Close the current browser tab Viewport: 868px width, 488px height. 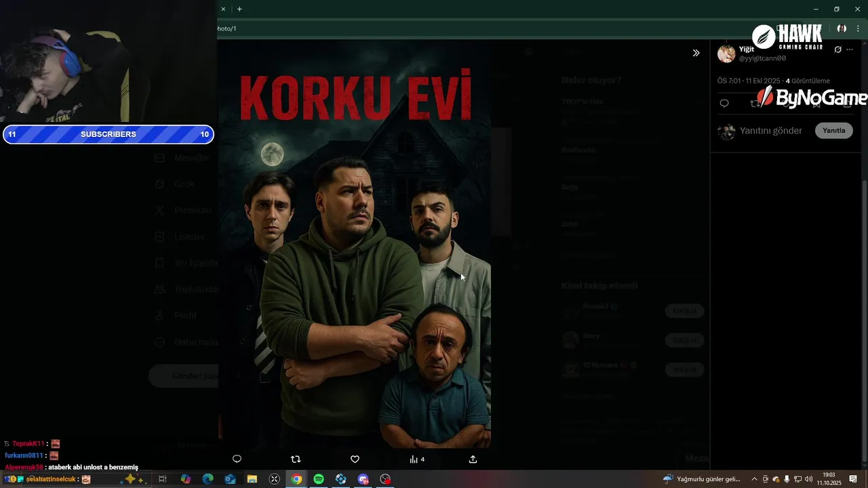pos(222,9)
